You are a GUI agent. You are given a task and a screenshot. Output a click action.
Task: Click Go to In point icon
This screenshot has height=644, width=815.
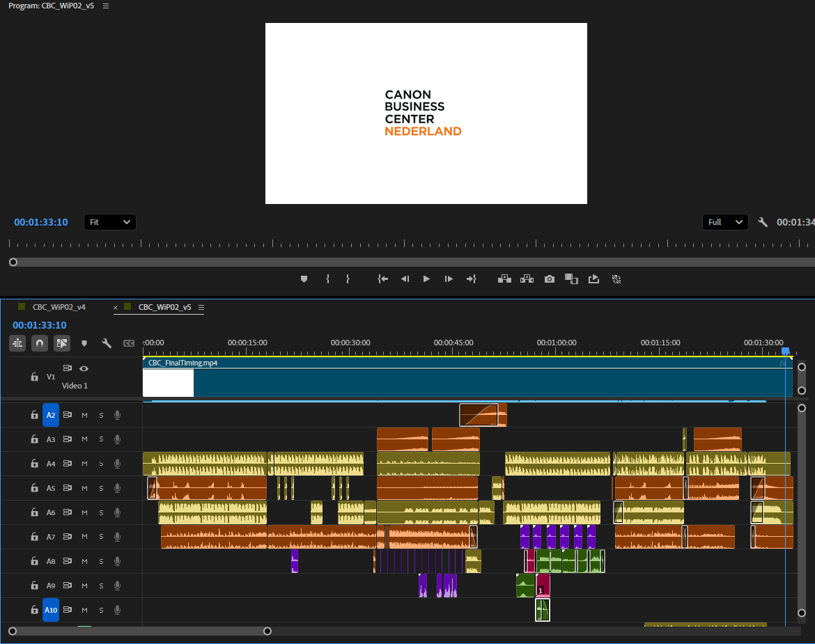[382, 278]
